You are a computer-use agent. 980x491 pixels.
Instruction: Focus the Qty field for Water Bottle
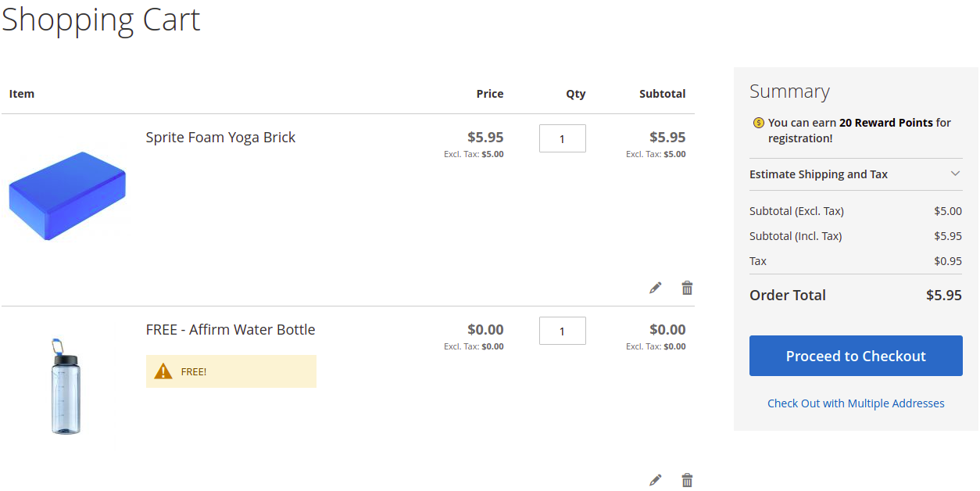coord(562,331)
